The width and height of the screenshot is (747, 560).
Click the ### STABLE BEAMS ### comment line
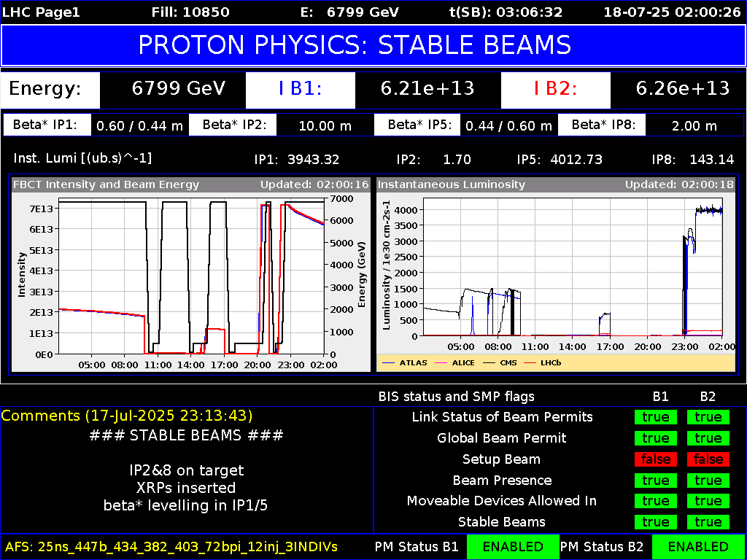coord(186,436)
